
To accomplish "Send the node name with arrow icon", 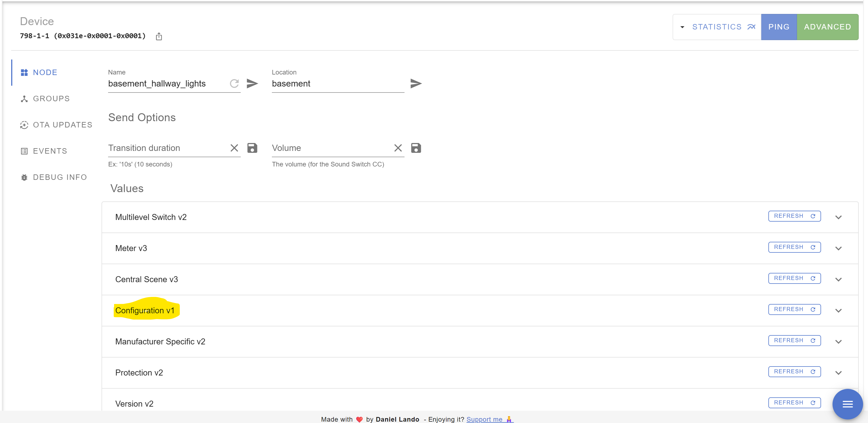I will coord(252,84).
